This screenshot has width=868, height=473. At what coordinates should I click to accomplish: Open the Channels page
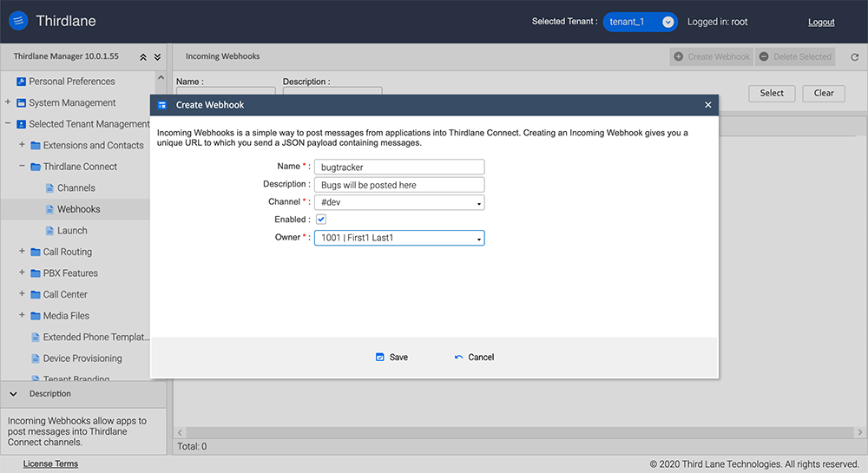(76, 188)
